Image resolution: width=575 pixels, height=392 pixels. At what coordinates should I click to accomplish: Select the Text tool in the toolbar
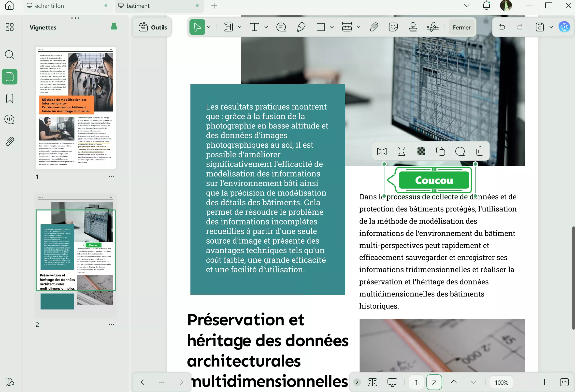click(255, 27)
